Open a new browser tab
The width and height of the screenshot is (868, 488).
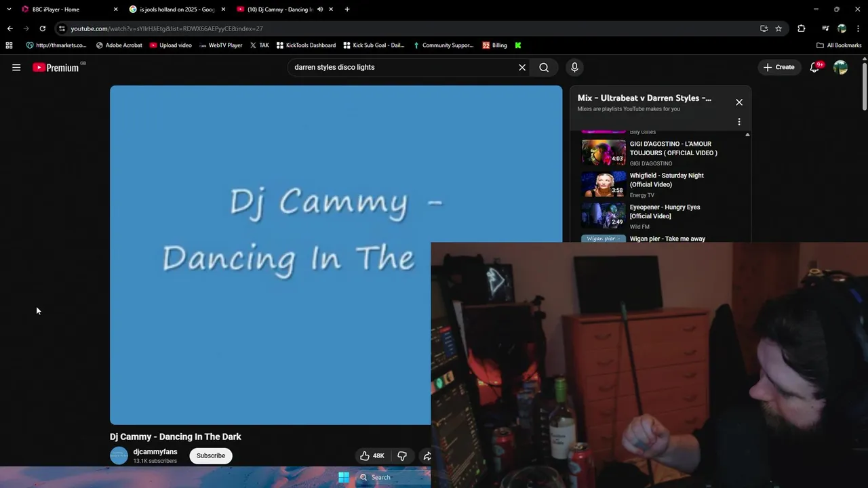[x=347, y=9]
